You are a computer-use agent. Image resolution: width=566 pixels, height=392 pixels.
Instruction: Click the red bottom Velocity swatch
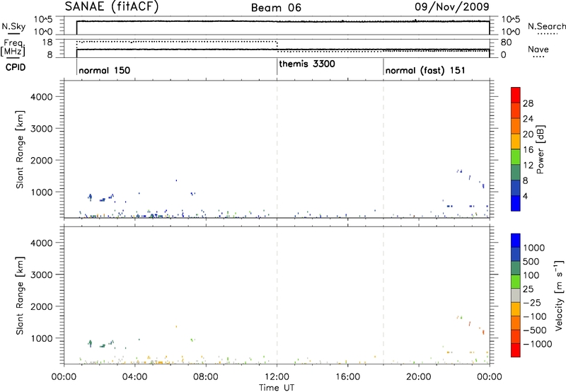tap(516, 350)
